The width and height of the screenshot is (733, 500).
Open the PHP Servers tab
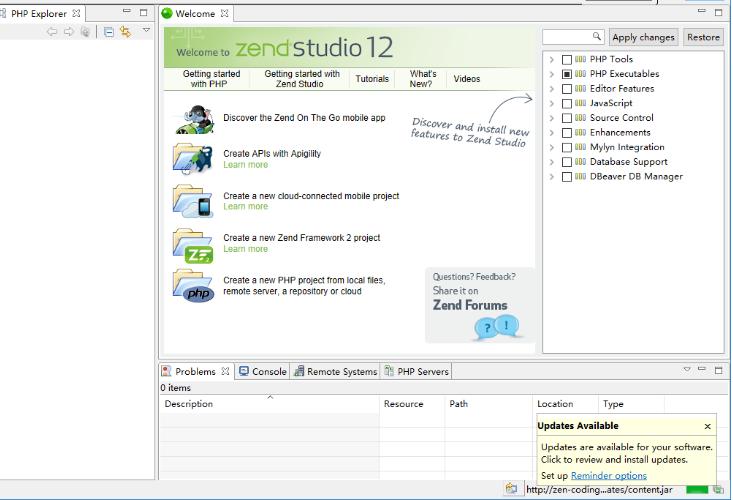click(417, 371)
